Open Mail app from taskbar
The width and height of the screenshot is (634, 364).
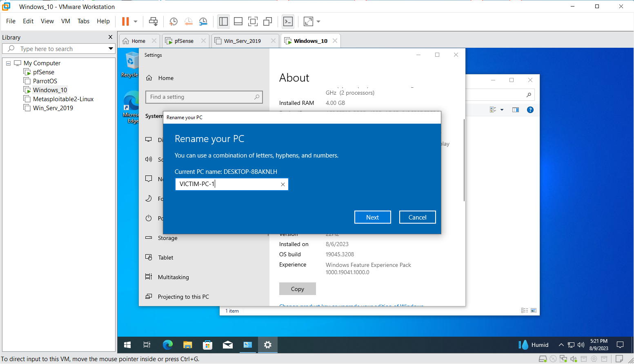coord(228,345)
